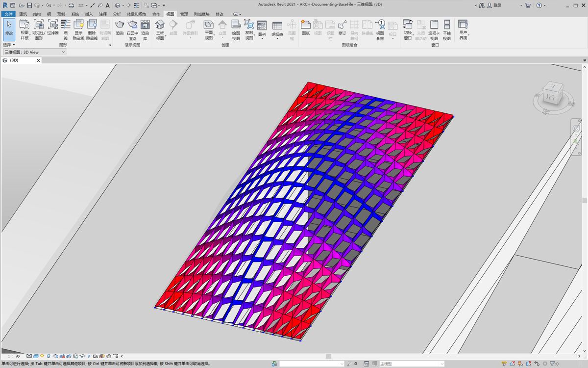
Task: Switch to the 协作 (Collaborate) tab
Action: tap(156, 14)
